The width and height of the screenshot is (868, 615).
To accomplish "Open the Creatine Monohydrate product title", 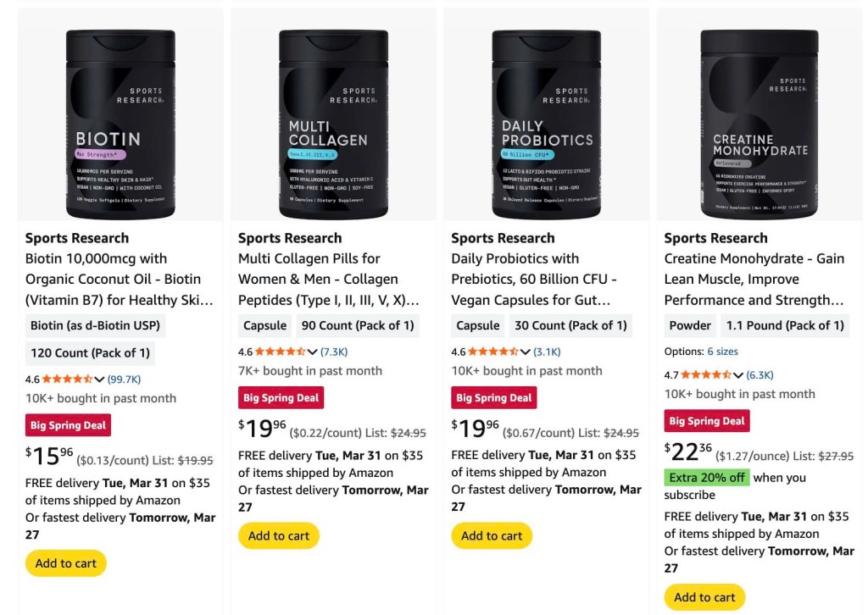I will point(754,280).
